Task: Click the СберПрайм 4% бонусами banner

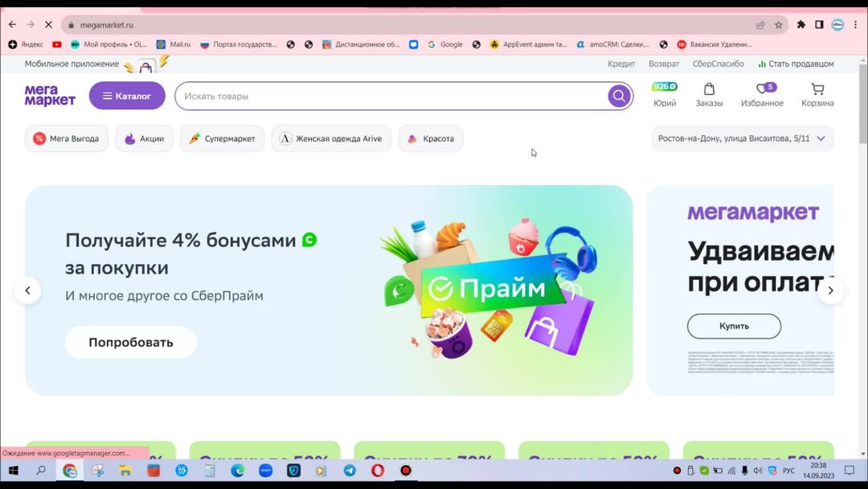Action: pyautogui.click(x=329, y=290)
